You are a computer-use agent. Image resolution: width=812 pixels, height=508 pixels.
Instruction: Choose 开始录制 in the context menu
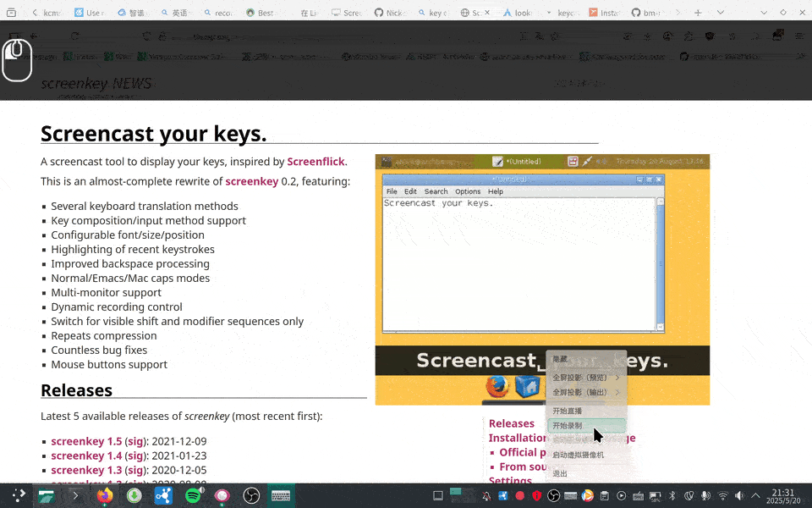tap(586, 426)
